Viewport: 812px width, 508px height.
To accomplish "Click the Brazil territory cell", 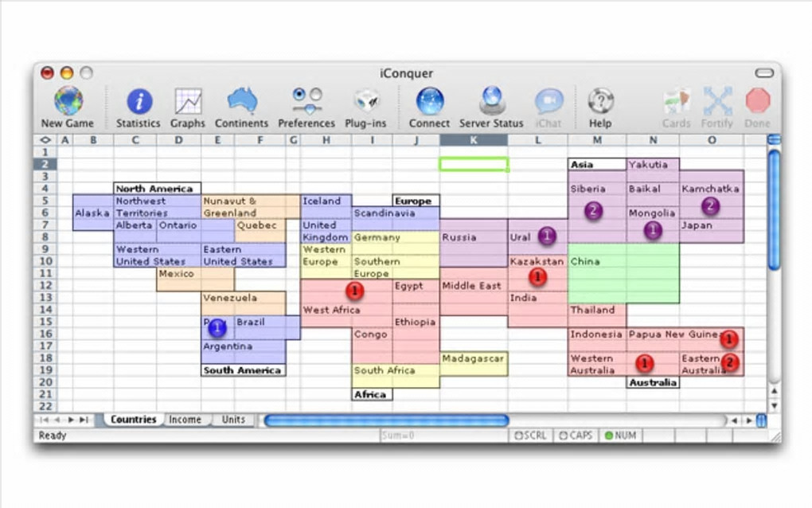I will point(267,328).
